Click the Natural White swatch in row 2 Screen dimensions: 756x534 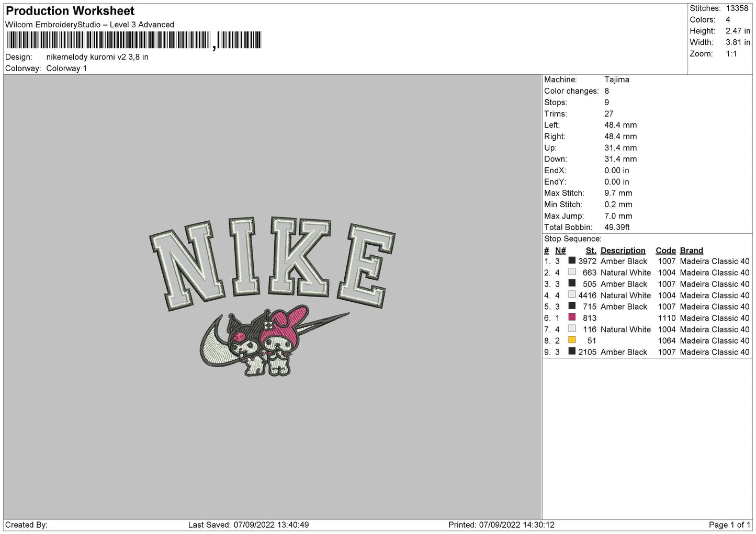pyautogui.click(x=572, y=272)
